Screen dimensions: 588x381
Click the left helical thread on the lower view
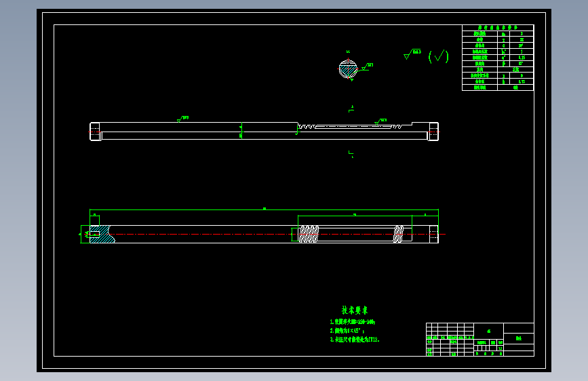pos(309,235)
